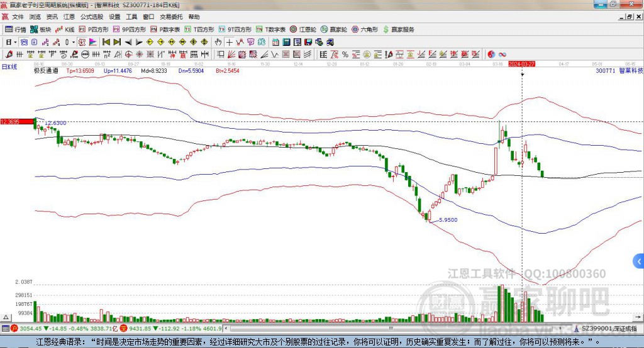644x348 pixels.
Task: Click the status bar grid icon
Action: 5,329
